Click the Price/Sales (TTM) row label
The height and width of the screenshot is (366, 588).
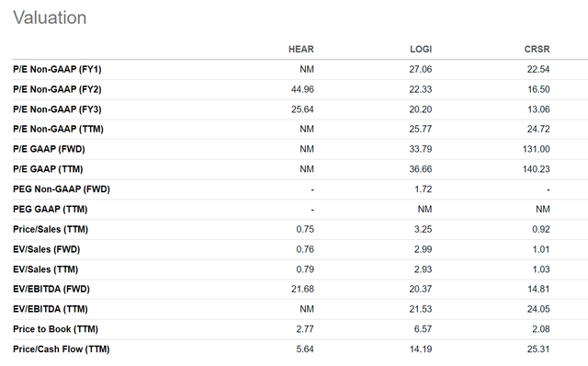(x=51, y=229)
